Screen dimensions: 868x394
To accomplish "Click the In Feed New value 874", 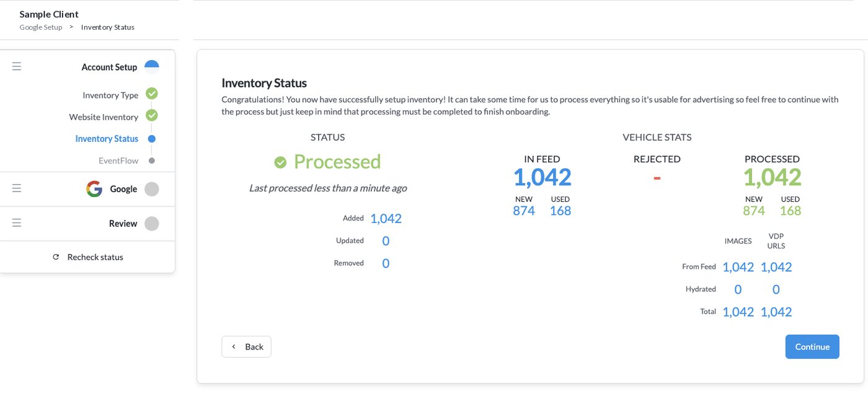I will click(524, 211).
